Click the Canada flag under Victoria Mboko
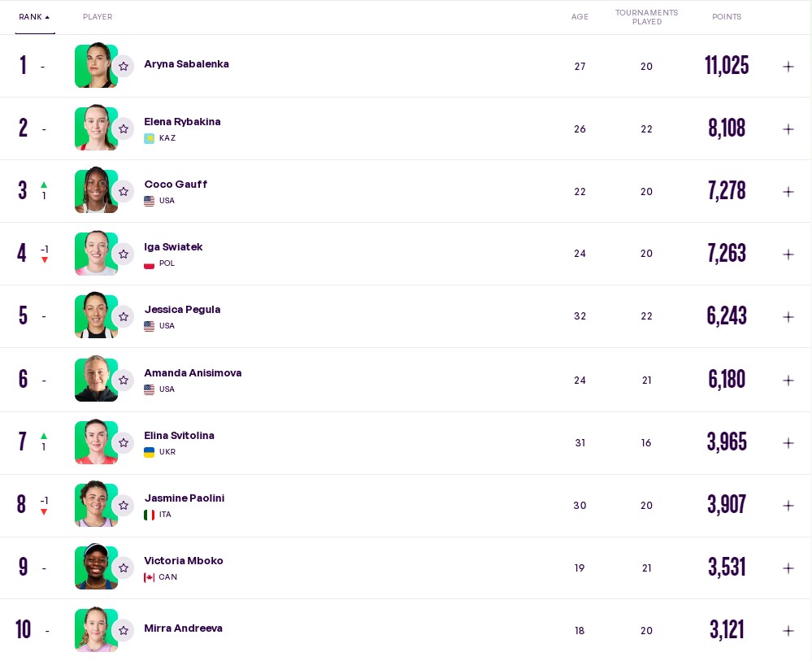This screenshot has width=812, height=661. pos(150,577)
